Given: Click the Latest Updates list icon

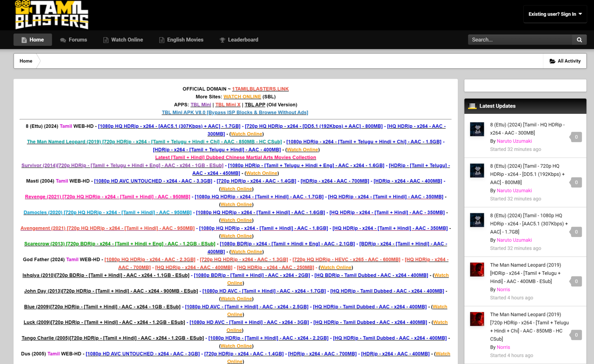Looking at the screenshot, I should point(472,106).
